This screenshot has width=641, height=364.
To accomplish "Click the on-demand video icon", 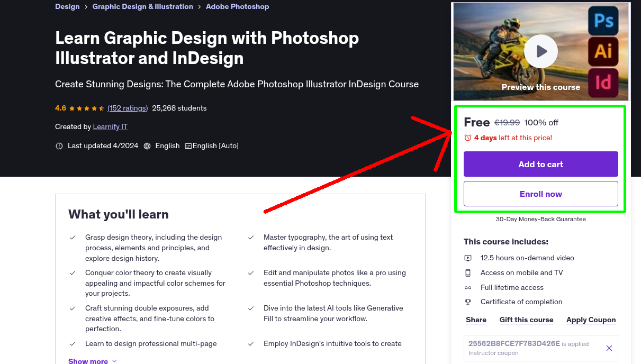I will click(468, 258).
